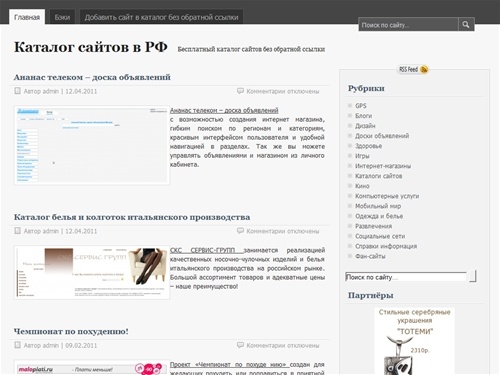The width and height of the screenshot is (500, 375).
Task: Open the GPS category
Action: coord(361,106)
